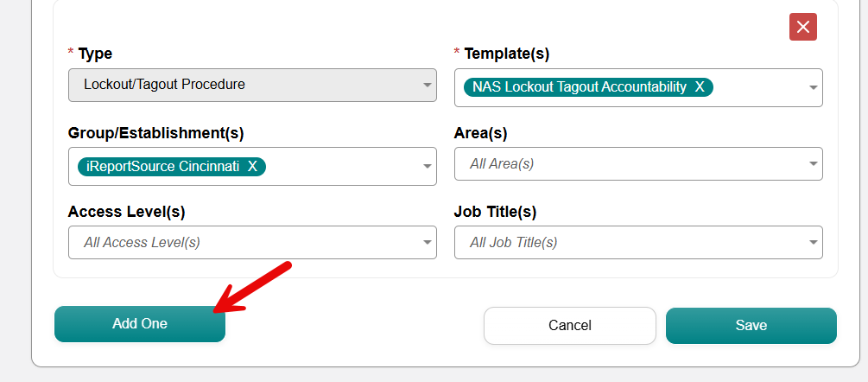Expand the Job Title(s) dropdown arrow
This screenshot has width=868, height=382.
point(814,243)
